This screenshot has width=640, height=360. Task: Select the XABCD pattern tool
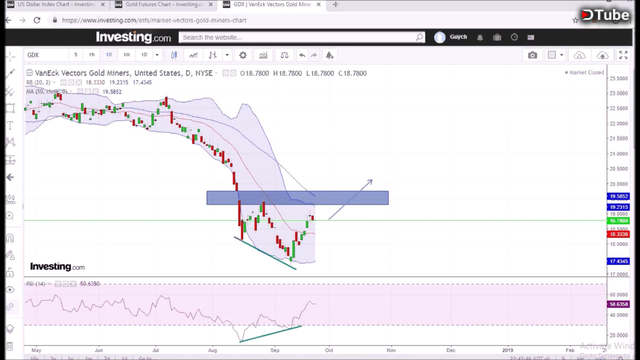click(11, 142)
